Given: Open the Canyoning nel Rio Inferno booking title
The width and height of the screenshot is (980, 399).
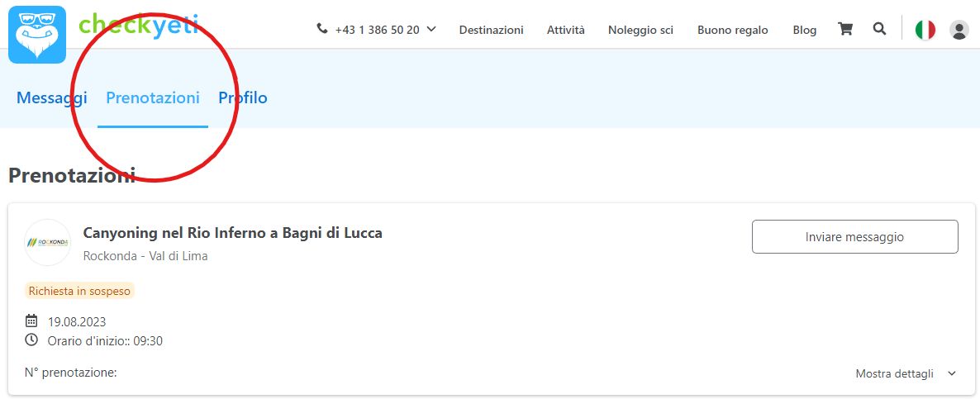Looking at the screenshot, I should coord(232,233).
